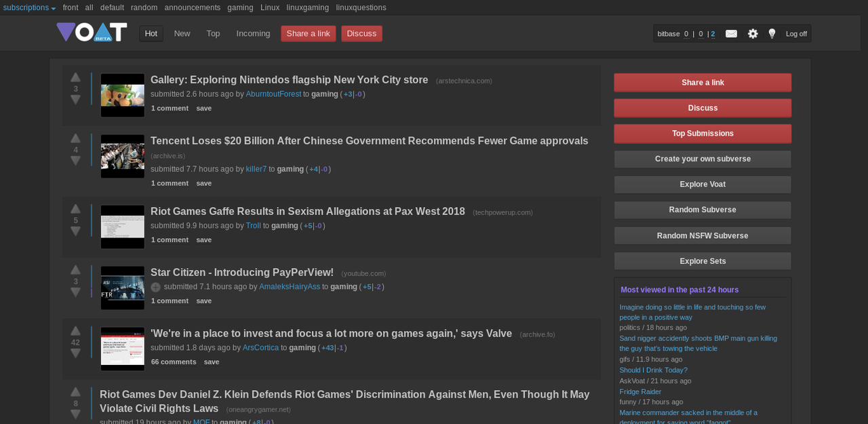Save the Tencent article

203,183
